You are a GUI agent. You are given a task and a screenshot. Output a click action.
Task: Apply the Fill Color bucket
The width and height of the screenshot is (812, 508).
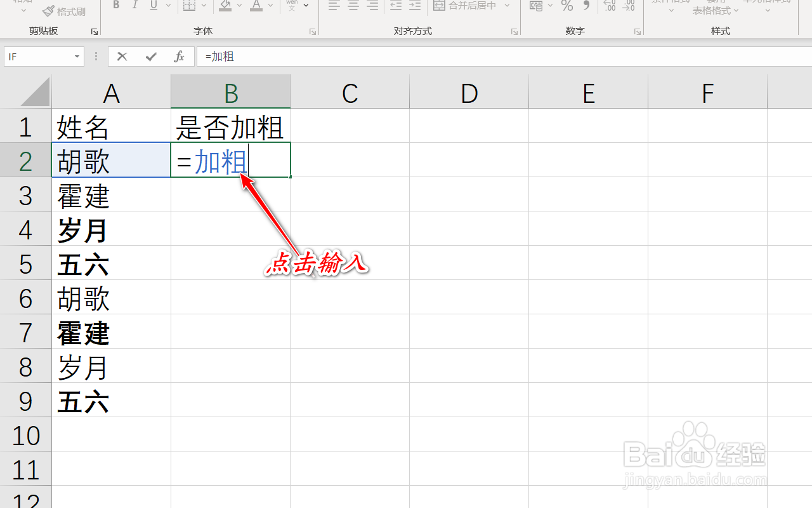tap(225, 6)
